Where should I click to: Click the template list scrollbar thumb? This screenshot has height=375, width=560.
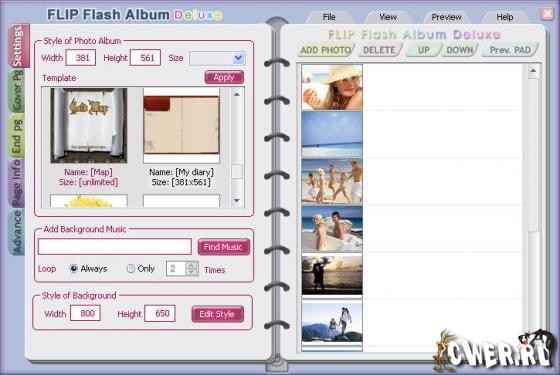tap(237, 171)
